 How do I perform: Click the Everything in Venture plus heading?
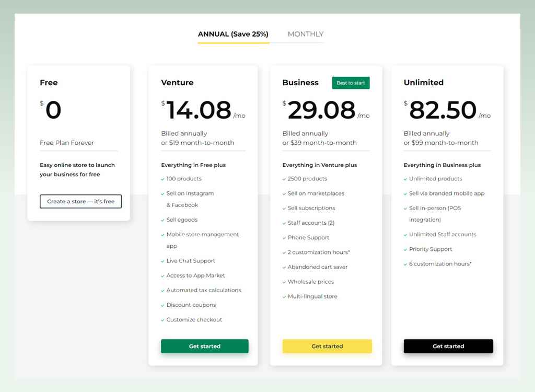point(320,165)
